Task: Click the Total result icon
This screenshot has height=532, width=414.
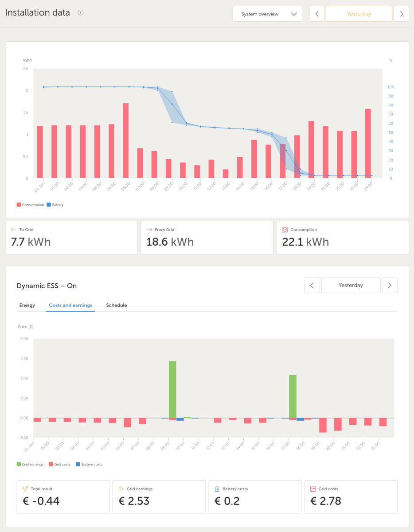Action: [25, 489]
